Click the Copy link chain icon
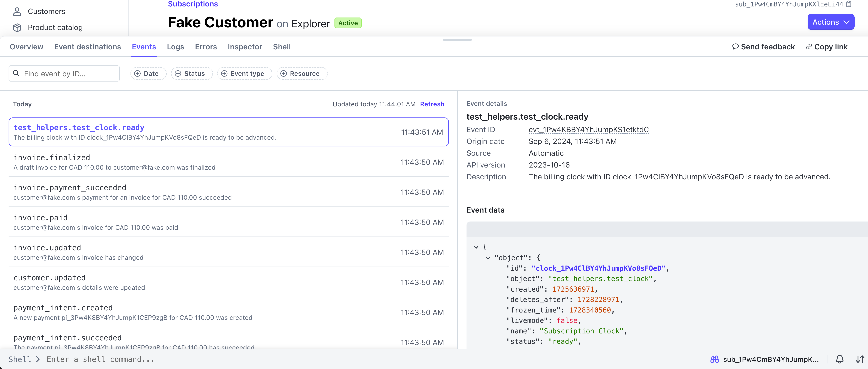The image size is (868, 369). click(809, 46)
